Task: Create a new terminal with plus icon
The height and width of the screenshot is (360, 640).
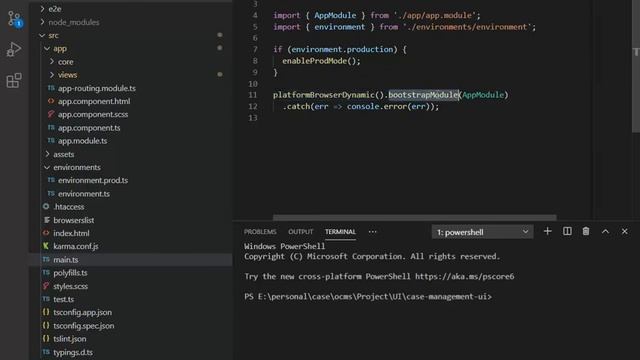Action: tap(547, 231)
